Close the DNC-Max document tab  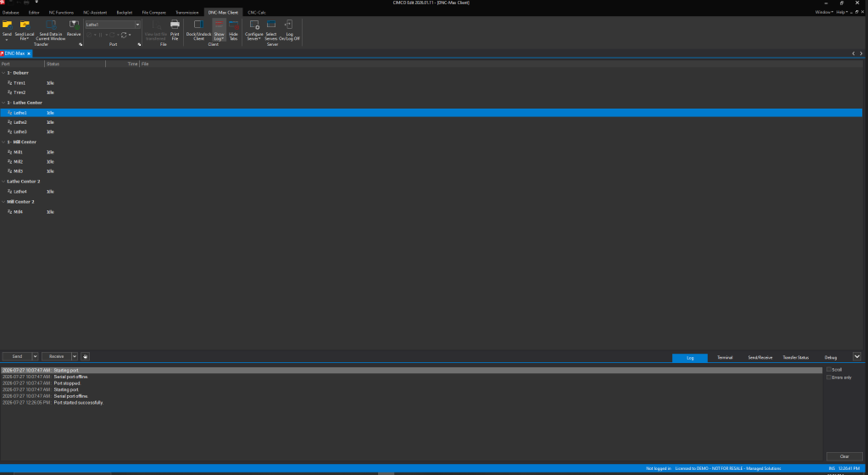(29, 53)
